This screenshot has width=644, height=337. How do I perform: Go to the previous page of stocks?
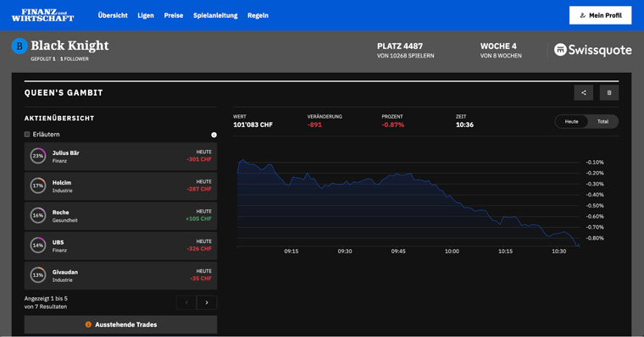click(x=186, y=302)
